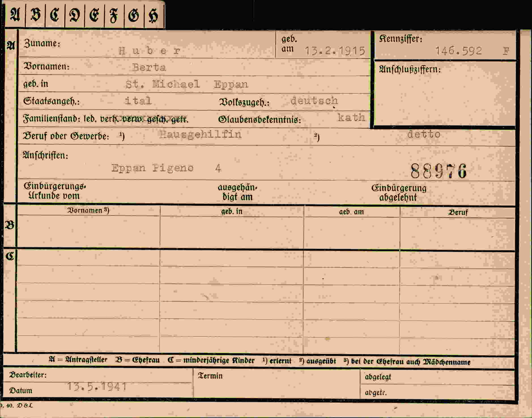Click the 'Einbürgerung abgelehnt' label
532x418 pixels.
pyautogui.click(x=399, y=193)
